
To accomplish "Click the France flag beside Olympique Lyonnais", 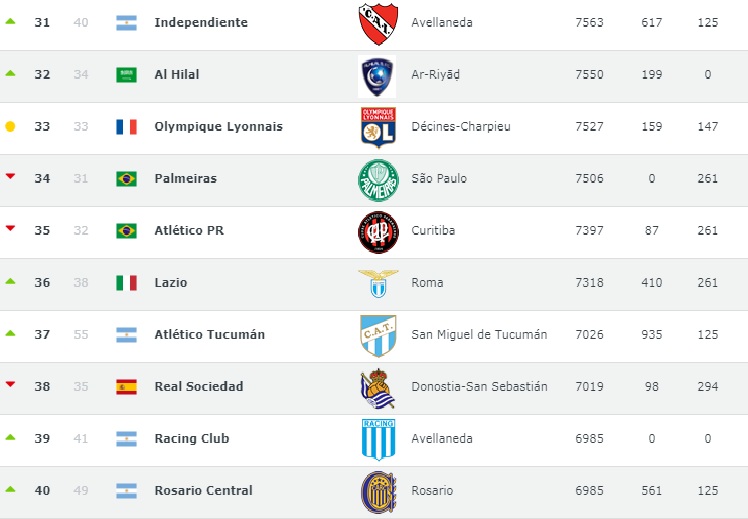I will (x=126, y=127).
